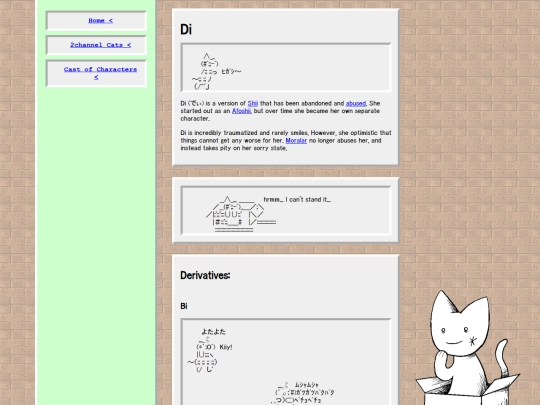Viewport: 540px width, 405px height.
Task: Click the 'Di' page heading
Action: tap(186, 30)
